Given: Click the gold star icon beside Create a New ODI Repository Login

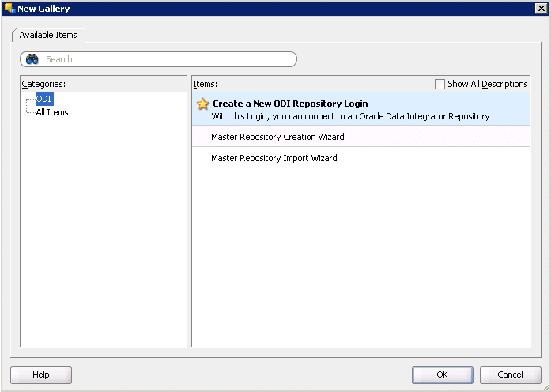Looking at the screenshot, I should pos(202,104).
